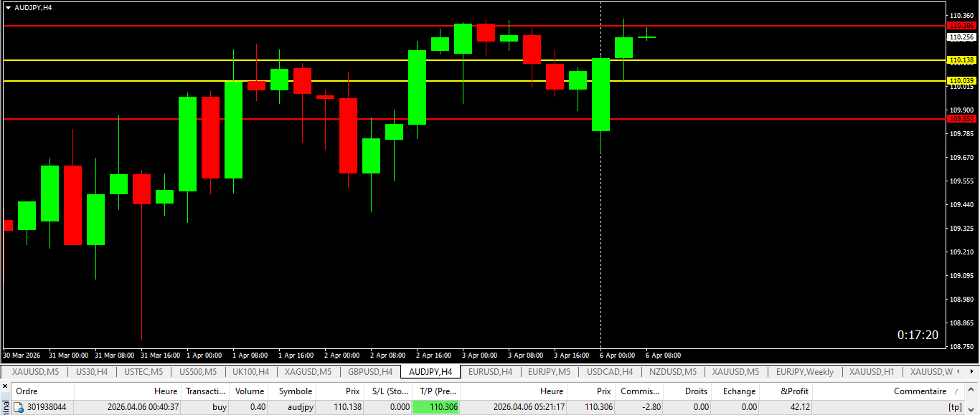980x415 pixels.
Task: Switch to the USTEC,M5 chart tab
Action: coord(143,372)
